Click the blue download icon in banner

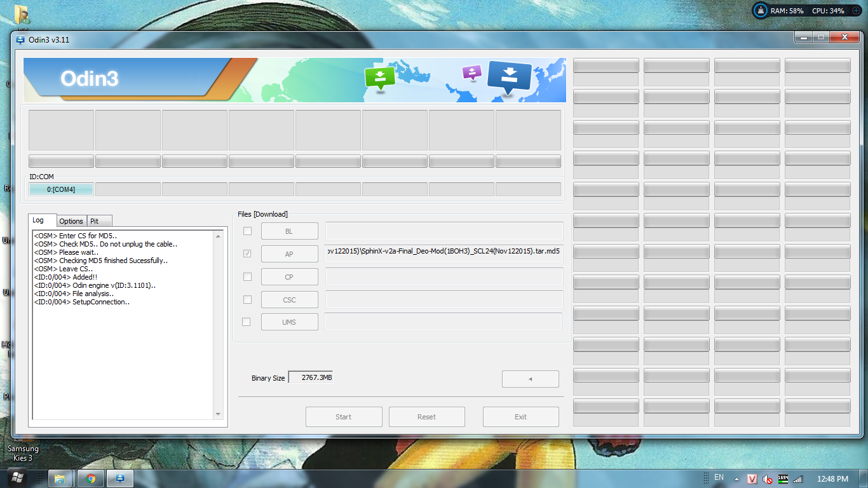(x=509, y=78)
